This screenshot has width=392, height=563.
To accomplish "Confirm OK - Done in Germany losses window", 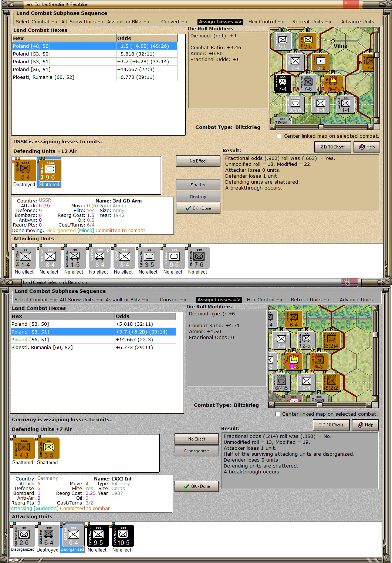I will click(197, 486).
